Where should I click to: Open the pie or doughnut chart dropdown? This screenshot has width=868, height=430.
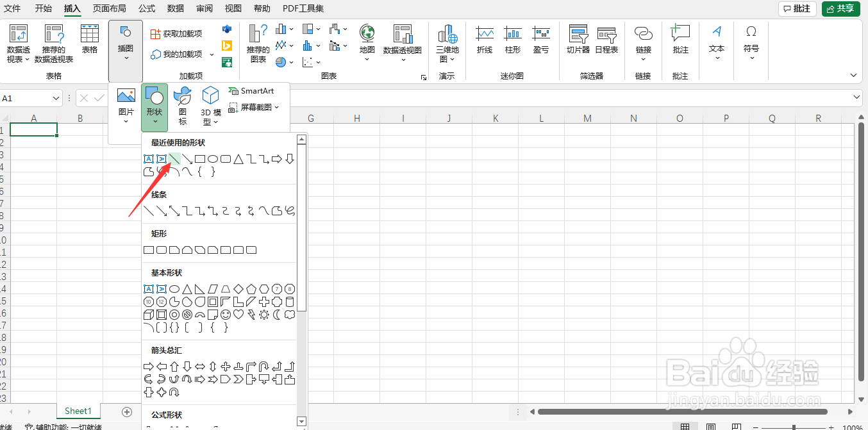point(285,62)
